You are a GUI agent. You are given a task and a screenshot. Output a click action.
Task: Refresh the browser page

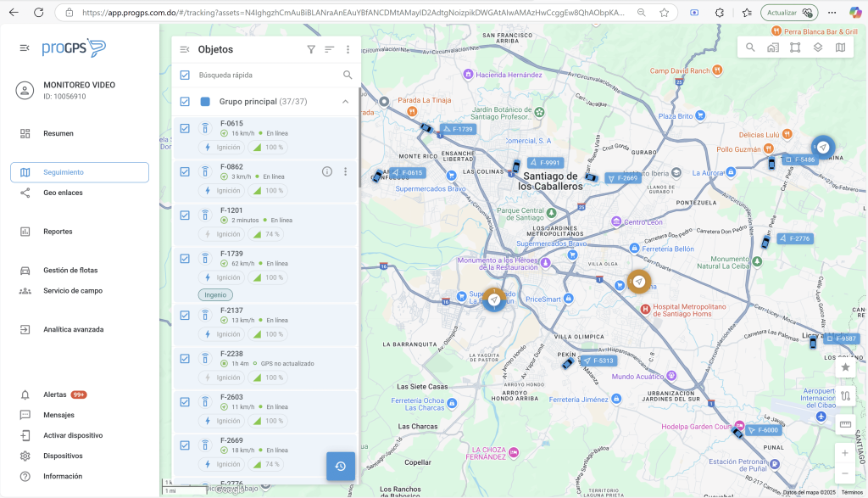click(38, 12)
